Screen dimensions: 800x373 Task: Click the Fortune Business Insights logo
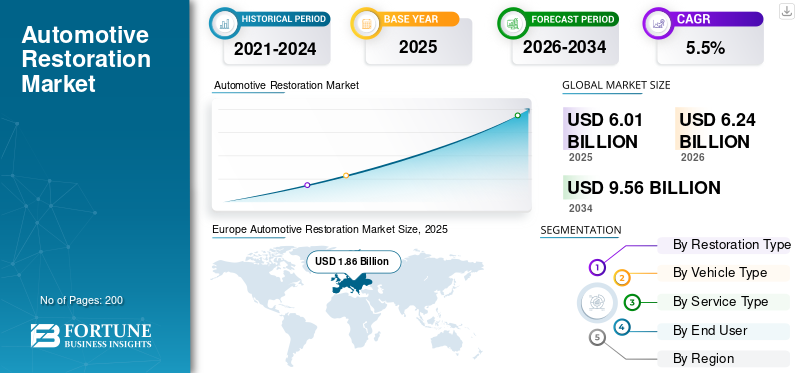click(91, 335)
